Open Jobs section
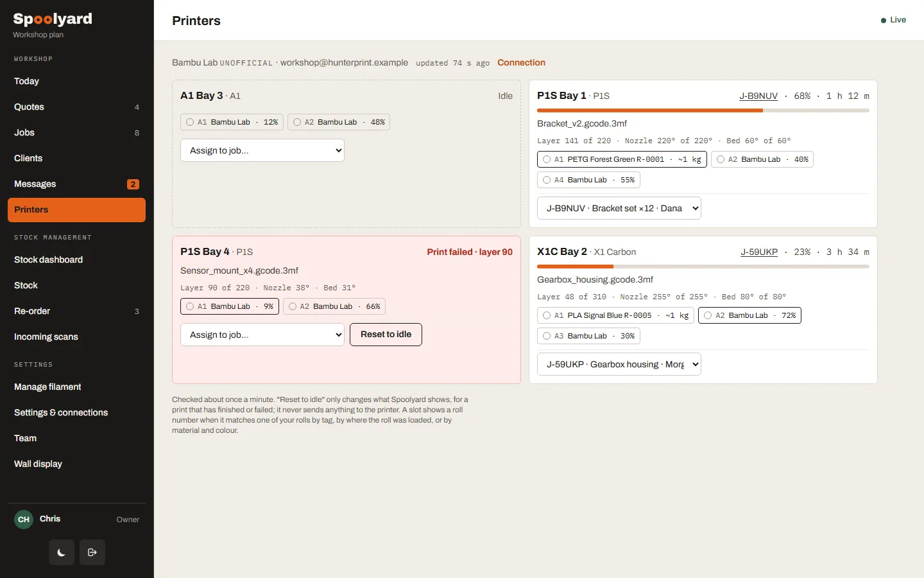Image resolution: width=924 pixels, height=578 pixels. (x=76, y=133)
